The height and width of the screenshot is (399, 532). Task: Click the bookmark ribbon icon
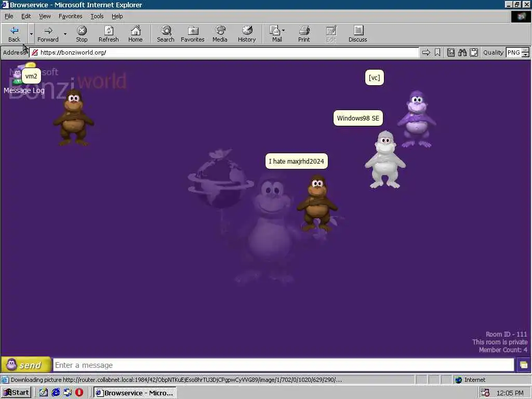tap(437, 52)
